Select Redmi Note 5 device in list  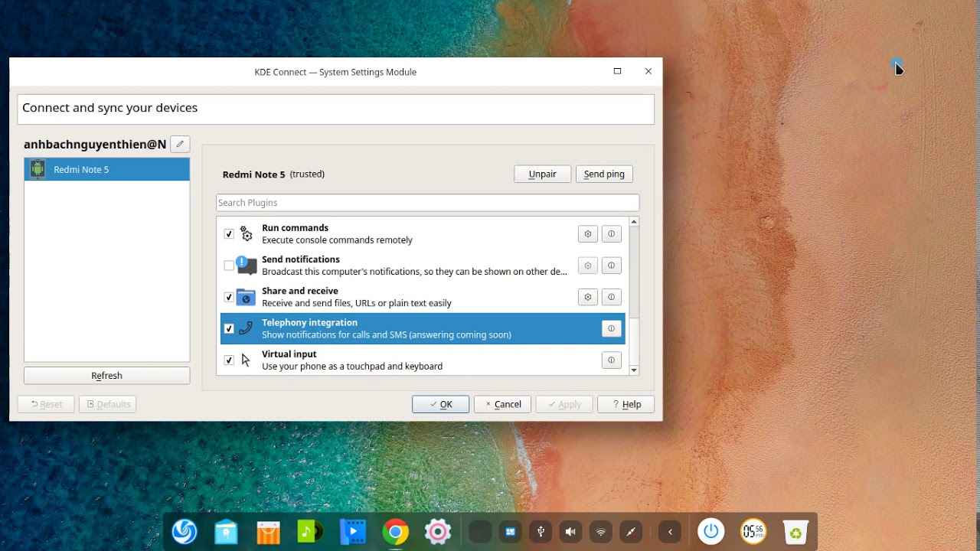click(107, 169)
